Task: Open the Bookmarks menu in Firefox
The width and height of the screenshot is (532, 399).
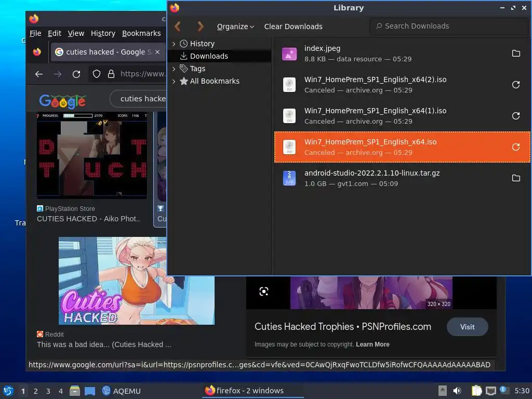Action: coord(141,33)
